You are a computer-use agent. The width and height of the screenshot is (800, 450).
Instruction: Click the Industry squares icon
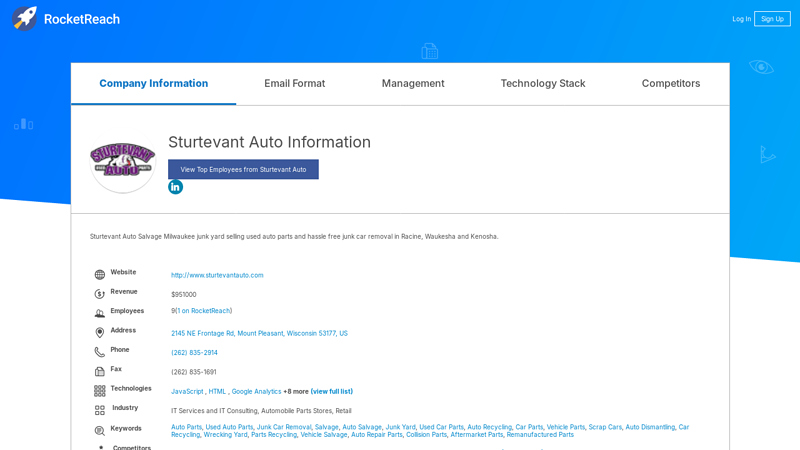[x=99, y=410]
